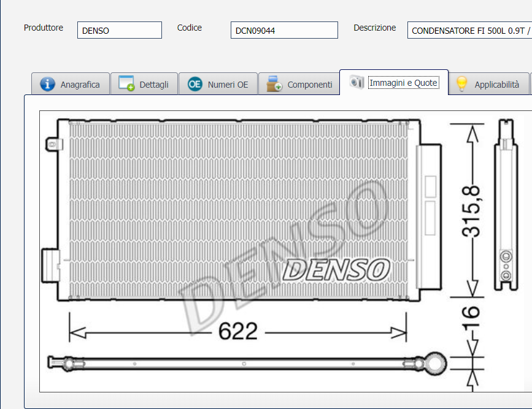
Task: Click the Produttore label
Action: click(x=44, y=28)
